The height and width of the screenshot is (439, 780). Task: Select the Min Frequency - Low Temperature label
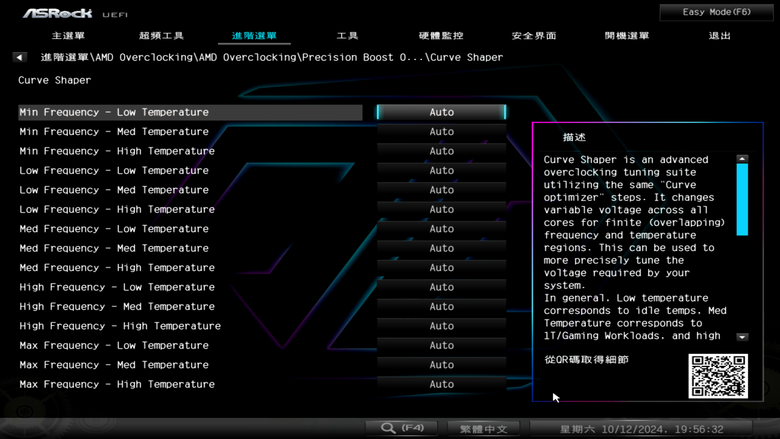[x=114, y=112]
